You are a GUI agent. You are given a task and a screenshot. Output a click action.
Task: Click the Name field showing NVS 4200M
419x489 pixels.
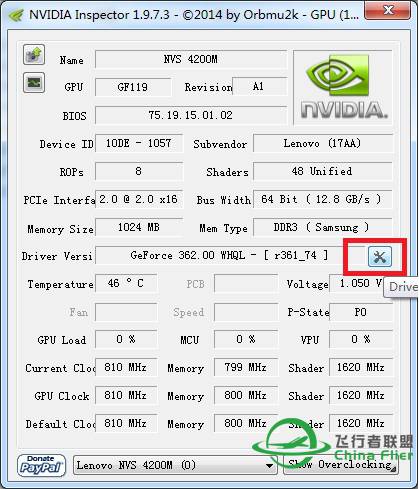click(191, 59)
